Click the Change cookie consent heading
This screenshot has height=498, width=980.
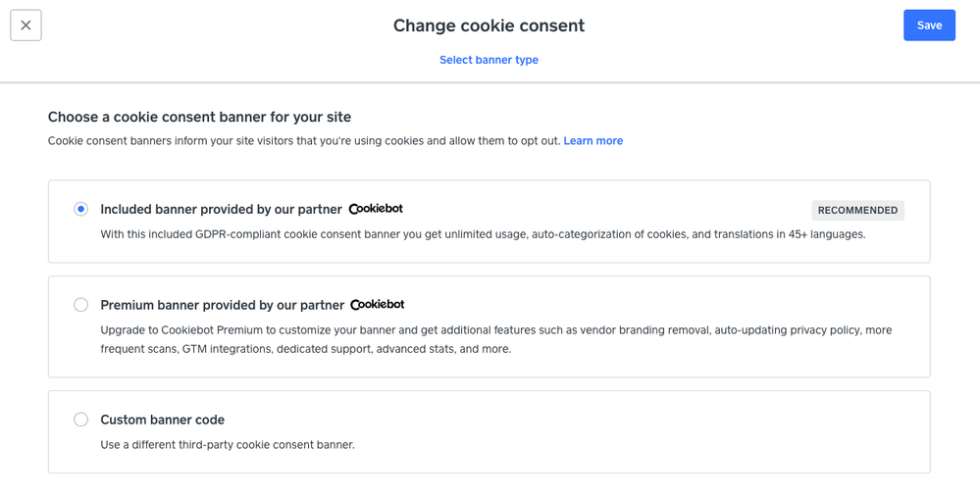(x=489, y=25)
